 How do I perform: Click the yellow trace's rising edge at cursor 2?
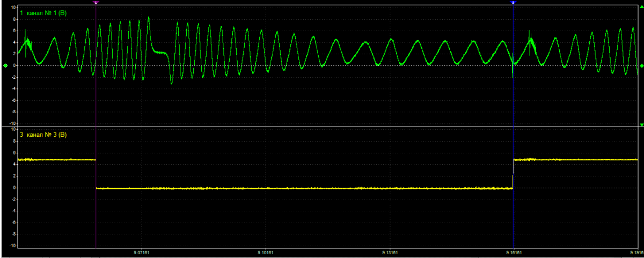tap(513, 174)
